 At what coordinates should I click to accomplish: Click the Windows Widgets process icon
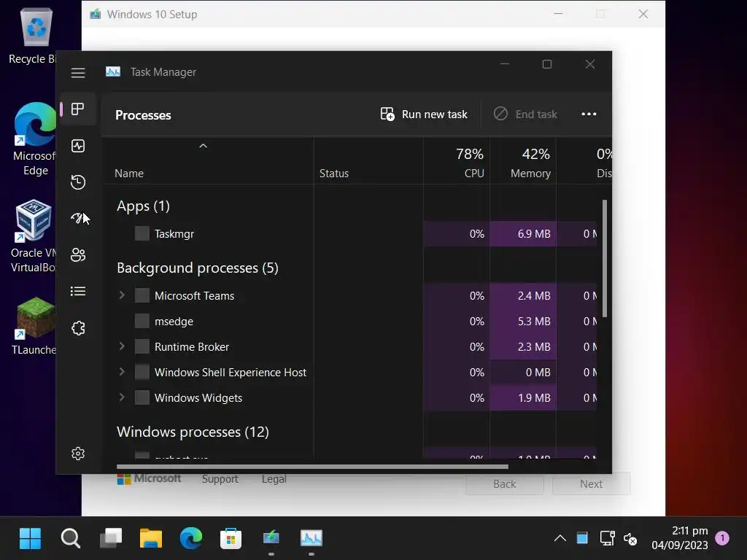coord(142,397)
